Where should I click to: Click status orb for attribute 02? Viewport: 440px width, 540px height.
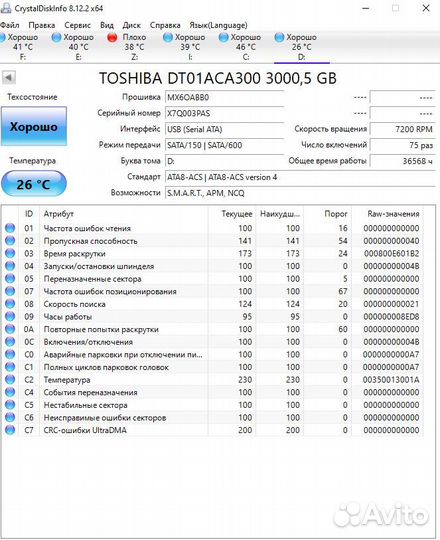(10, 241)
